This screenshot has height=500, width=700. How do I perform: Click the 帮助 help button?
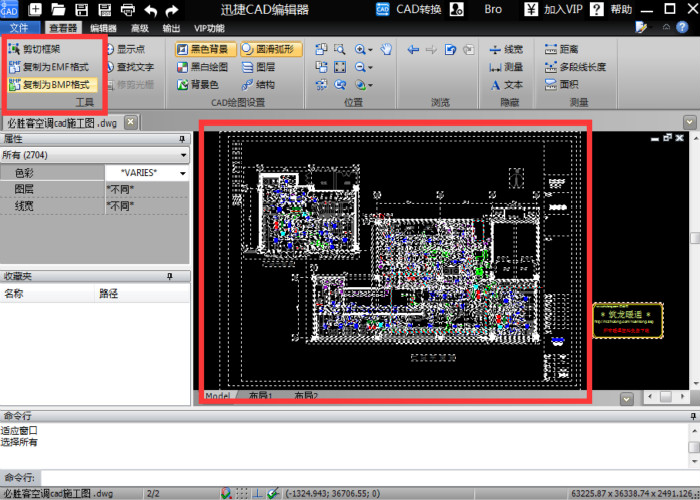coord(611,9)
